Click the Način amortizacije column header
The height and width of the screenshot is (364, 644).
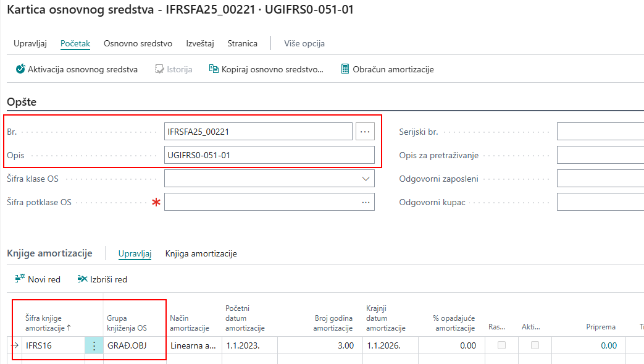[190, 323]
